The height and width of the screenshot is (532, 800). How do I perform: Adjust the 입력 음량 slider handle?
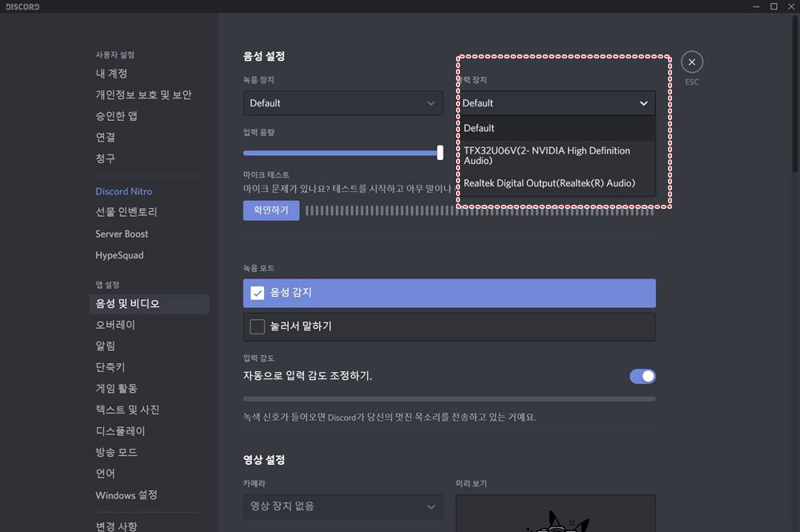click(440, 153)
